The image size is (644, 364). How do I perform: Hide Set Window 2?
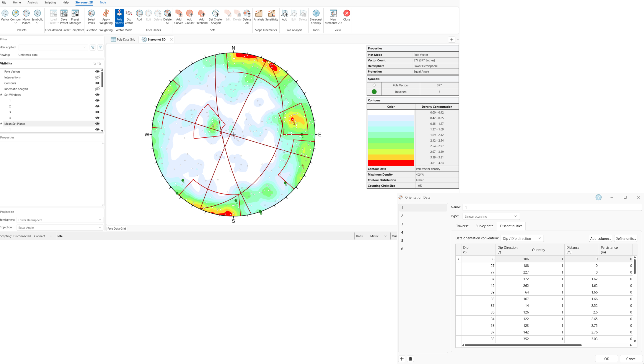point(97,106)
